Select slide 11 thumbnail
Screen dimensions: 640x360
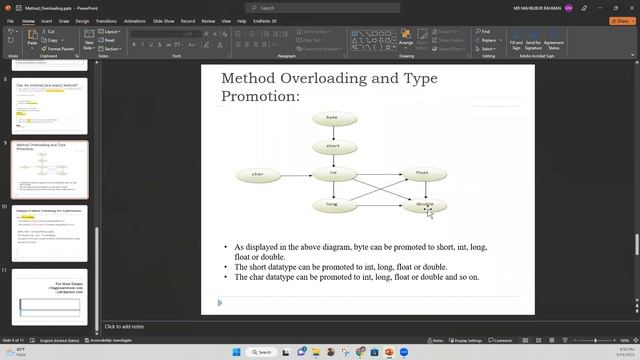coord(49,297)
